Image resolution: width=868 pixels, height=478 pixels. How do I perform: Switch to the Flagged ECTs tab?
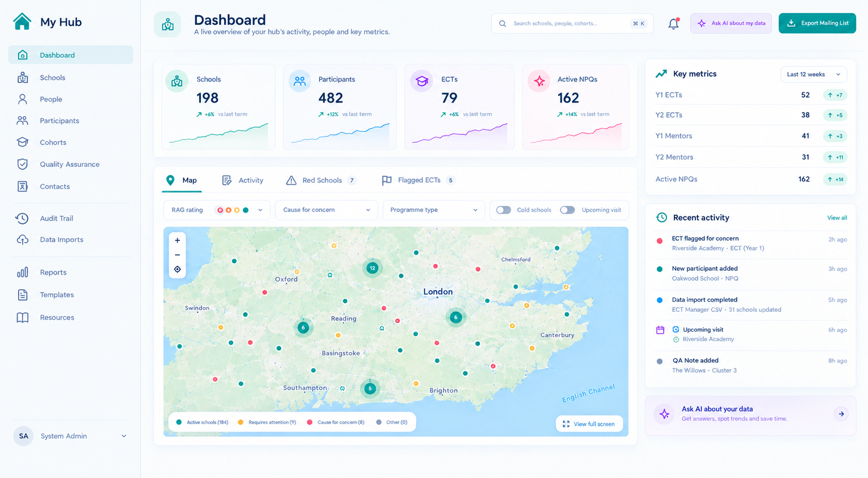pyautogui.click(x=418, y=180)
